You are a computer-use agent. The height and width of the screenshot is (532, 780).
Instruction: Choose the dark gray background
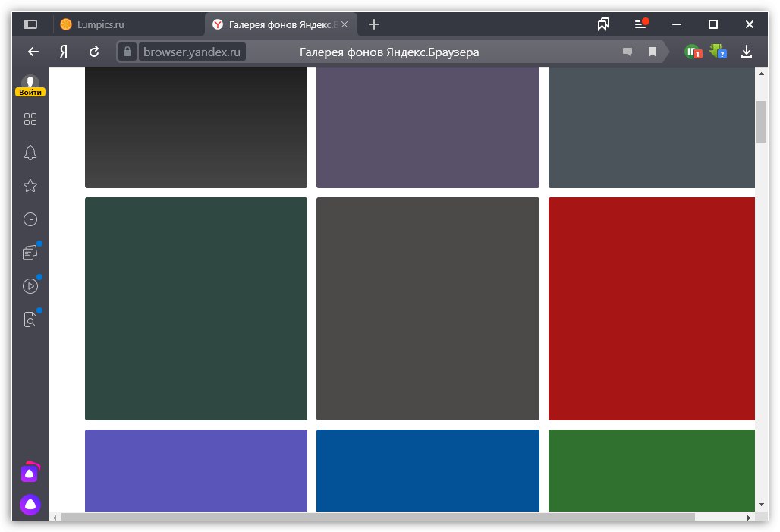[x=428, y=309]
